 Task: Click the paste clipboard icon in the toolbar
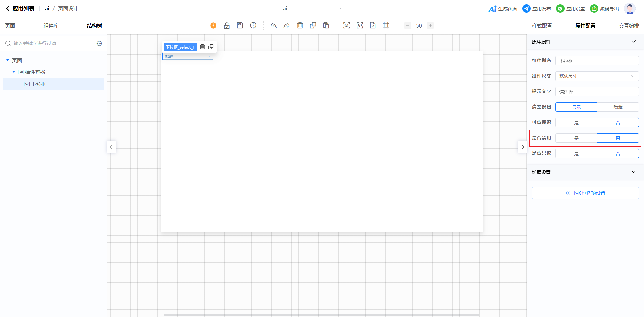click(326, 25)
